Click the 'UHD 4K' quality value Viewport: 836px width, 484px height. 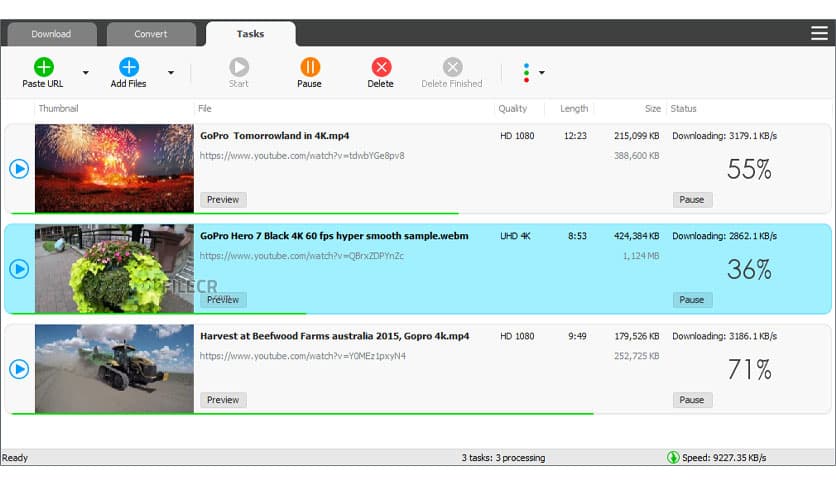(x=515, y=236)
